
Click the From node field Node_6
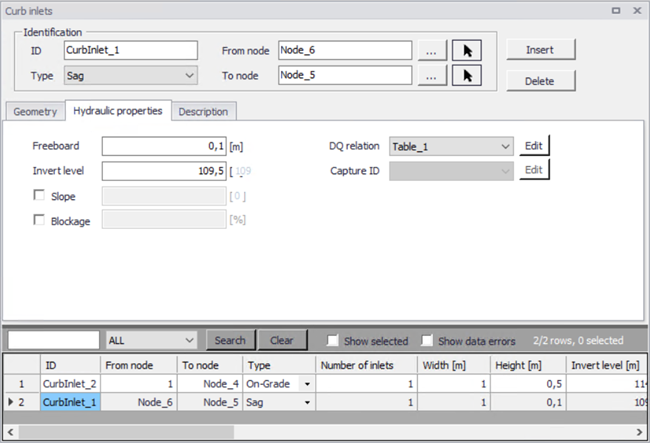345,50
